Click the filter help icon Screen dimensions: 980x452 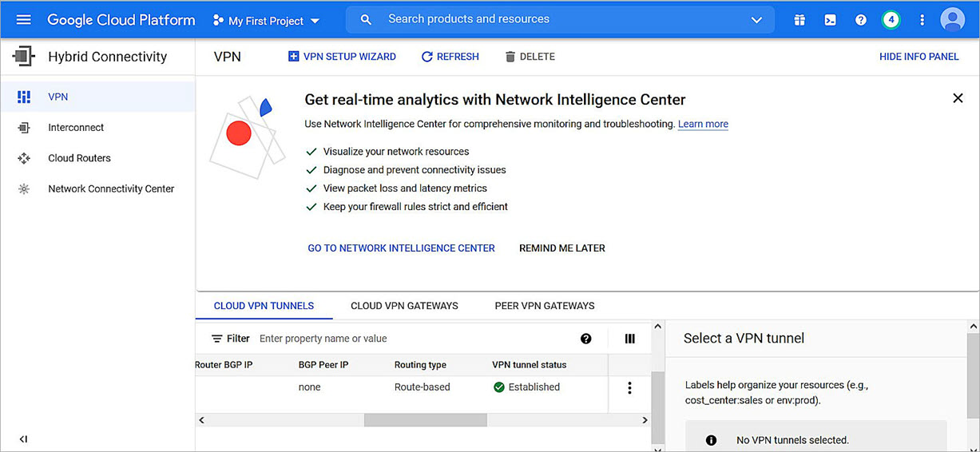[586, 339]
